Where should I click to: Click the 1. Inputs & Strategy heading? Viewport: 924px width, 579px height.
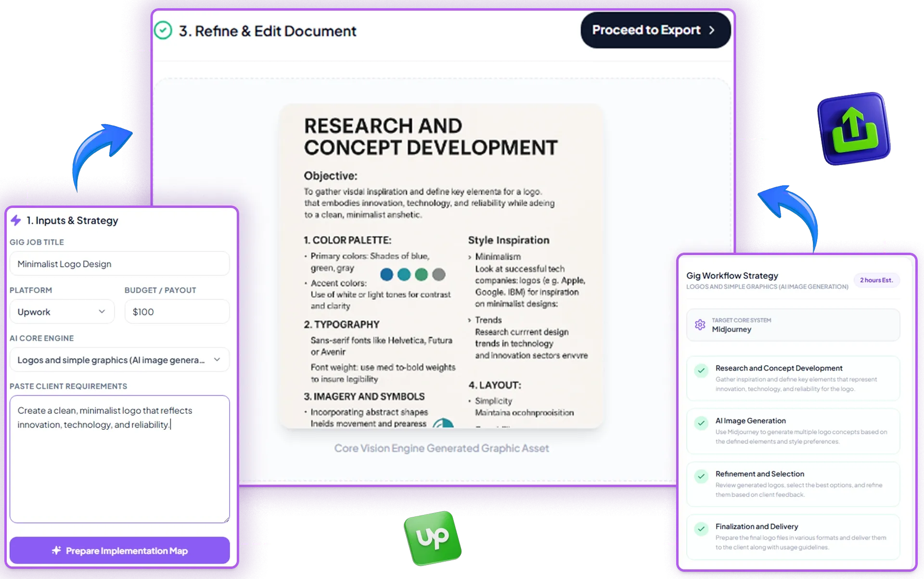tap(72, 220)
